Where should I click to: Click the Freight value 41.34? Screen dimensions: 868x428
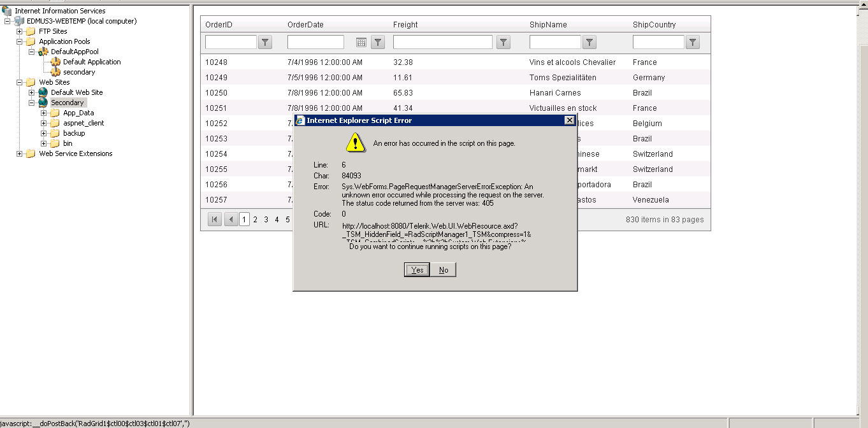pos(403,108)
